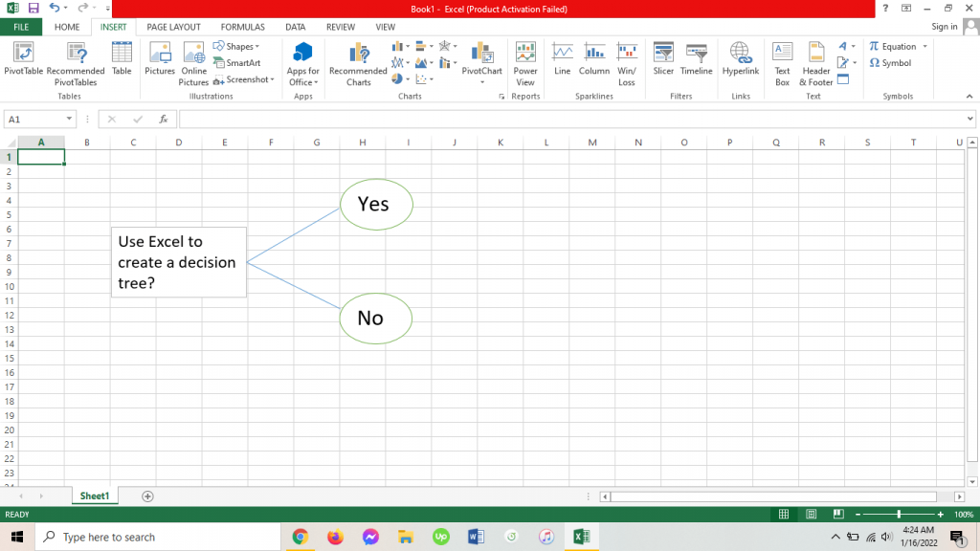Open the FILE menu
The image size is (980, 551).
coord(20,27)
